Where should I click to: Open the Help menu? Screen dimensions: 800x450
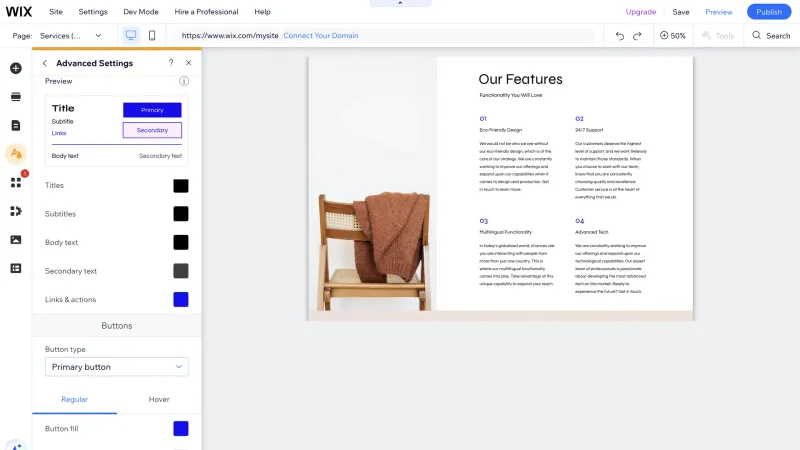[x=262, y=12]
